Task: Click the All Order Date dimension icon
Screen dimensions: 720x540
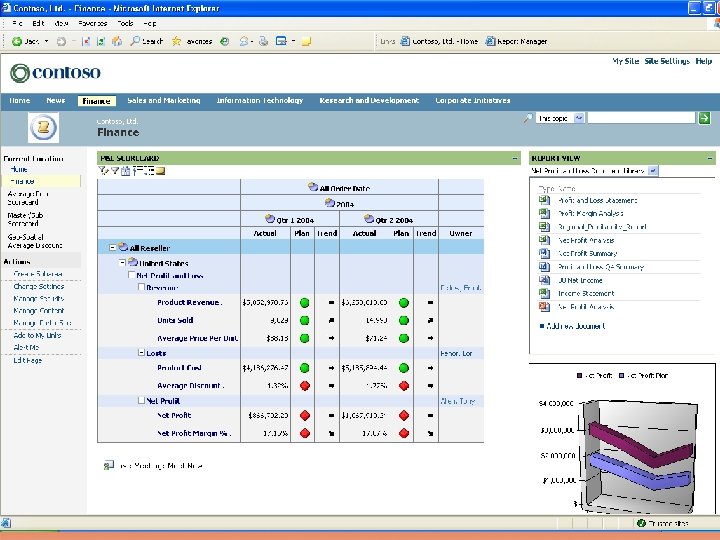Action: pyautogui.click(x=313, y=186)
